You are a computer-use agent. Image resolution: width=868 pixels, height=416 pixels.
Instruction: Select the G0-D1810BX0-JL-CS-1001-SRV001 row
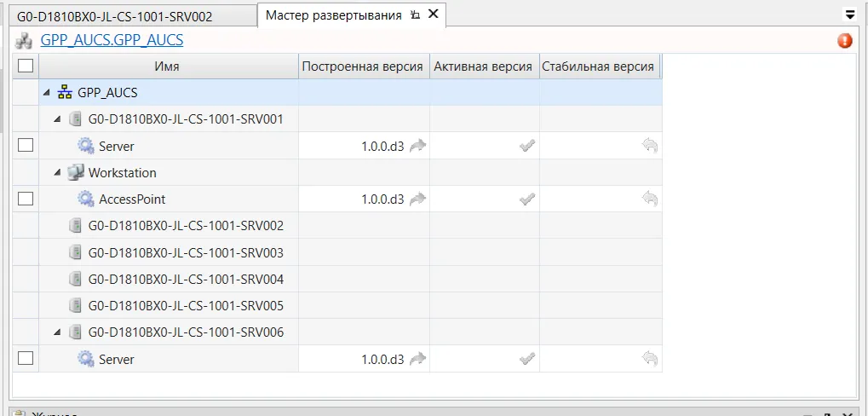[x=337, y=119]
